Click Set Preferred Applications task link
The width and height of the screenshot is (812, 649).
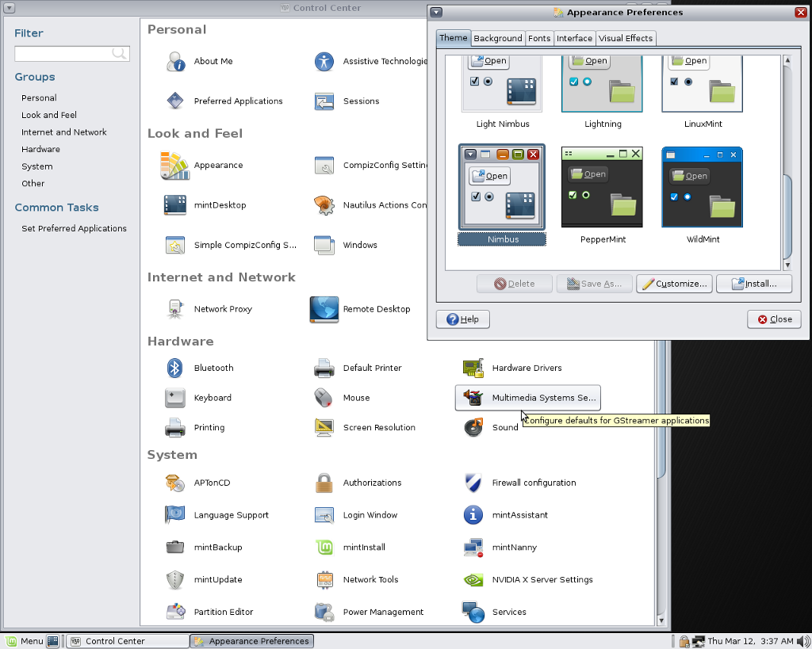tap(74, 228)
